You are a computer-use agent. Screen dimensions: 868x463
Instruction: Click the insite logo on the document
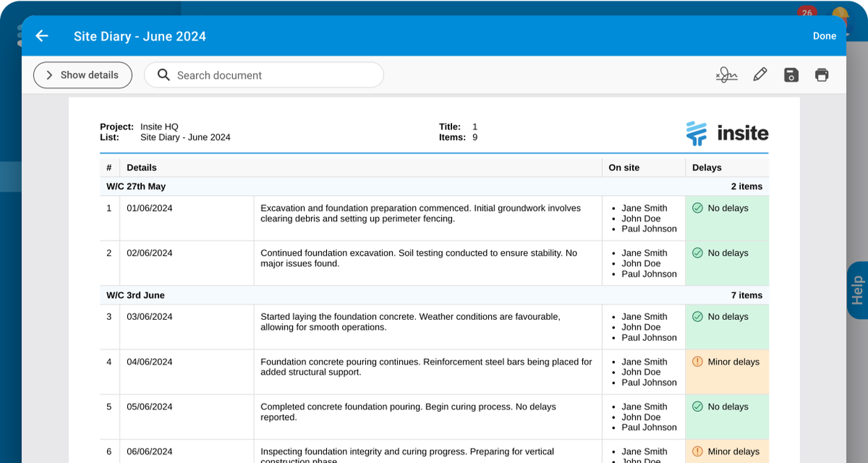(x=727, y=133)
